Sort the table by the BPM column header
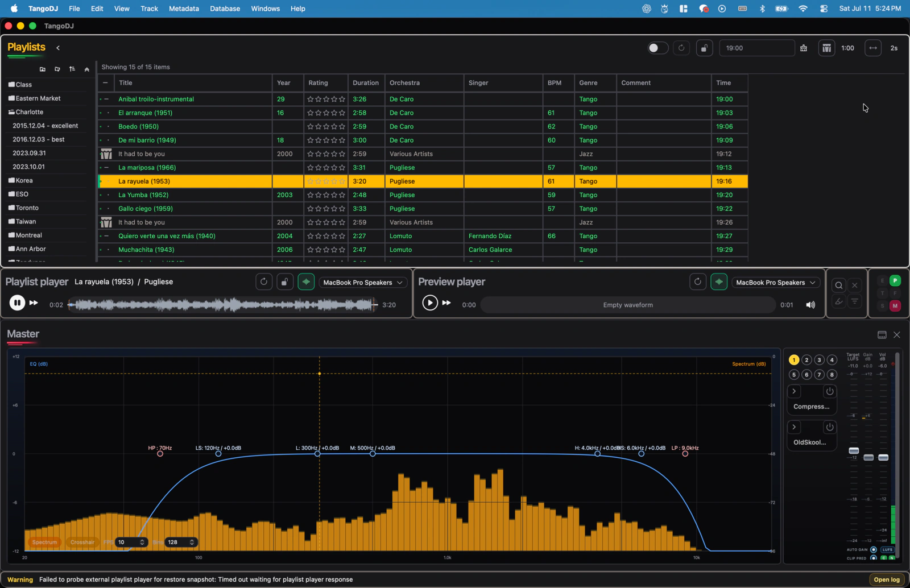 click(x=558, y=83)
